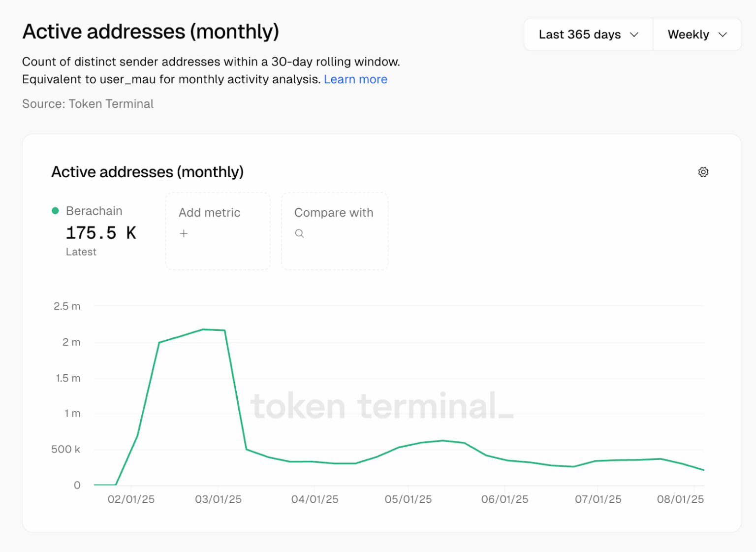The image size is (756, 552).
Task: Click the last data point on the chart
Action: pyautogui.click(x=703, y=470)
